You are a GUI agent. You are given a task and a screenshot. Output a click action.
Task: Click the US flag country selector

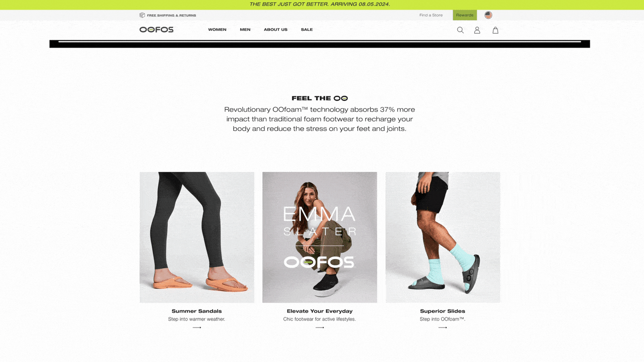[x=489, y=15]
